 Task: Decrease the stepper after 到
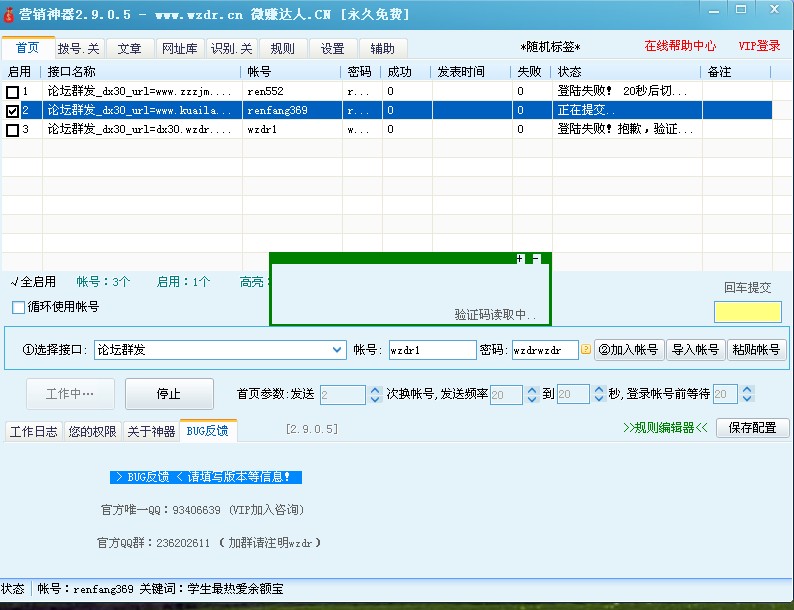pos(599,399)
